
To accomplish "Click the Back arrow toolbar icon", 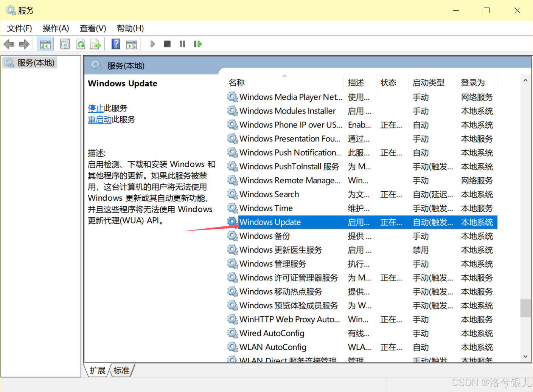I will pyautogui.click(x=9, y=44).
